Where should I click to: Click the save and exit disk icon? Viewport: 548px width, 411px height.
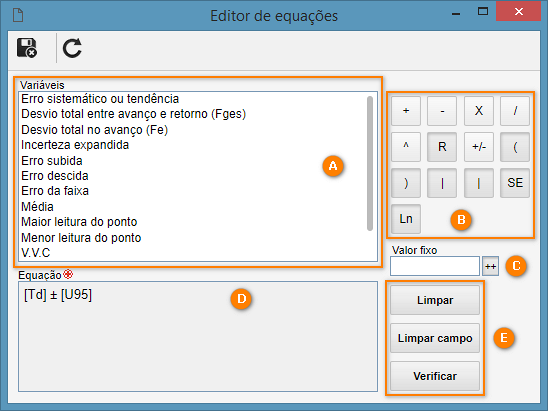[27, 48]
